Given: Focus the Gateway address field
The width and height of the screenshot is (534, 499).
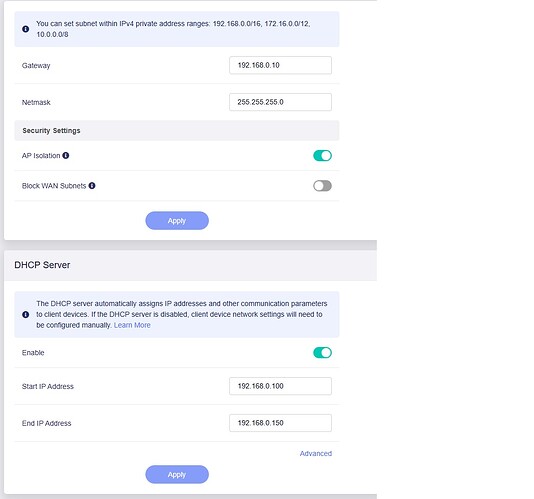Looking at the screenshot, I should pyautogui.click(x=280, y=65).
